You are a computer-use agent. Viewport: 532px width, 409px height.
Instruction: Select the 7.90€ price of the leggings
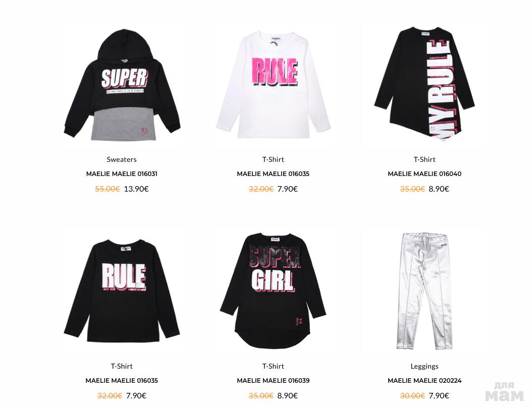pos(439,396)
